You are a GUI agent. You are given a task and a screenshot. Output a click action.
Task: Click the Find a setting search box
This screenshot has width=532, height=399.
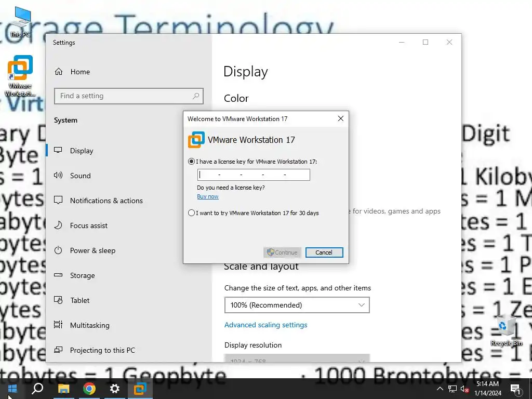129,96
